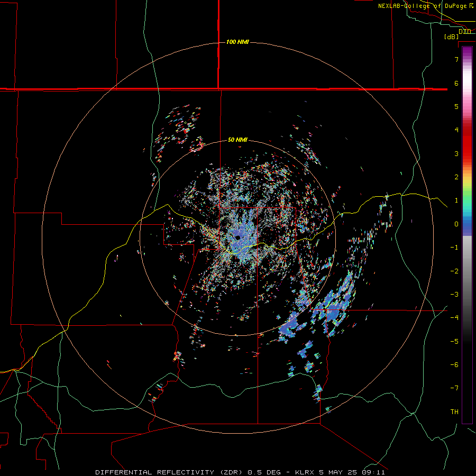Select the 6 dB color scale label

pyautogui.click(x=456, y=83)
